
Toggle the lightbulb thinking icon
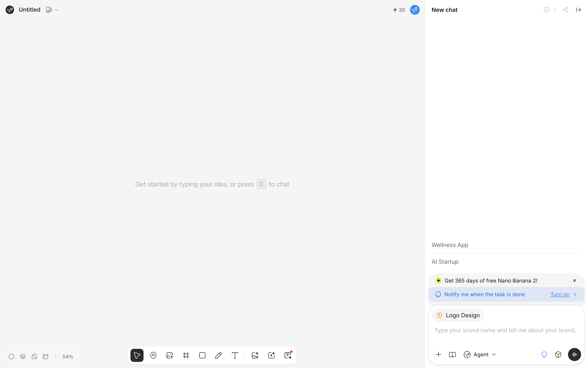click(x=544, y=355)
